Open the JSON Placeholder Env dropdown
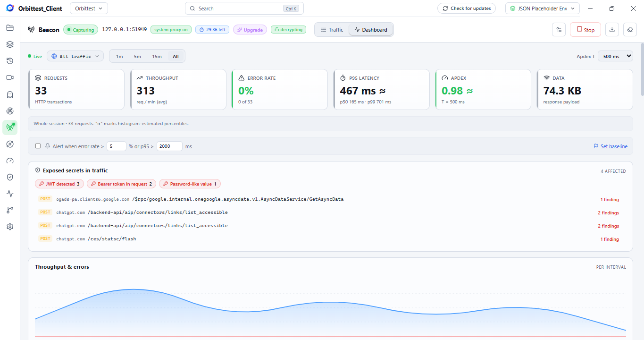 [x=542, y=8]
